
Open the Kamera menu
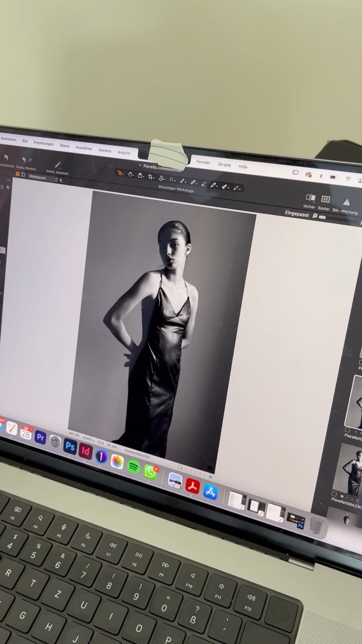[105, 150]
